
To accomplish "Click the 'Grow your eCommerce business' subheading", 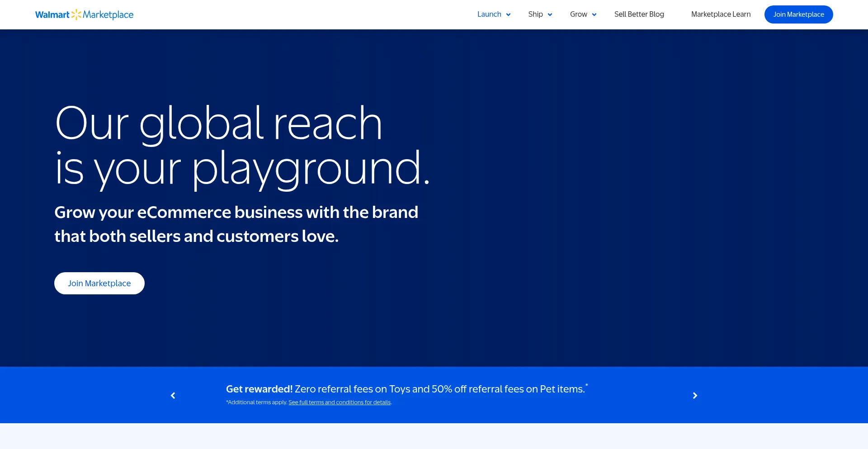I will click(x=236, y=224).
